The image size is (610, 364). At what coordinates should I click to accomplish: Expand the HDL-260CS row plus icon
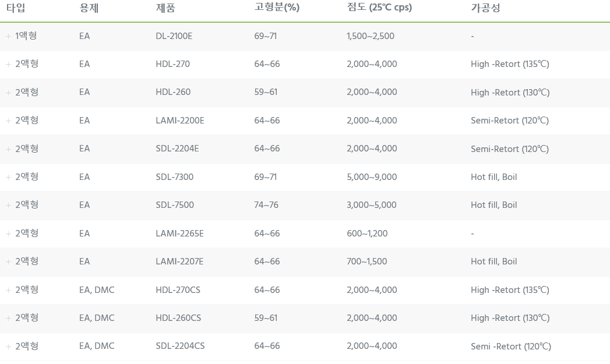[x=8, y=318]
